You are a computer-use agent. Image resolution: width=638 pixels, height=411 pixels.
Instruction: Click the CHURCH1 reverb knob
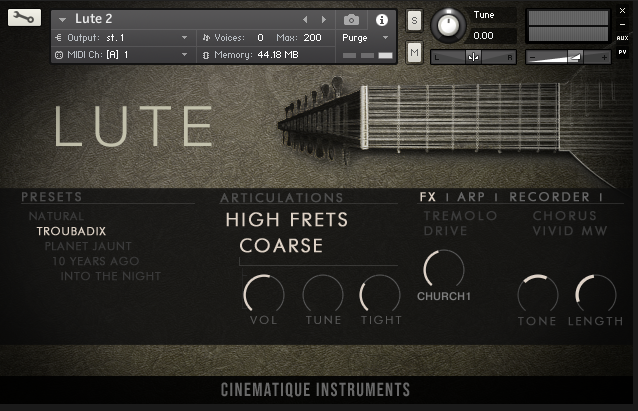444,270
